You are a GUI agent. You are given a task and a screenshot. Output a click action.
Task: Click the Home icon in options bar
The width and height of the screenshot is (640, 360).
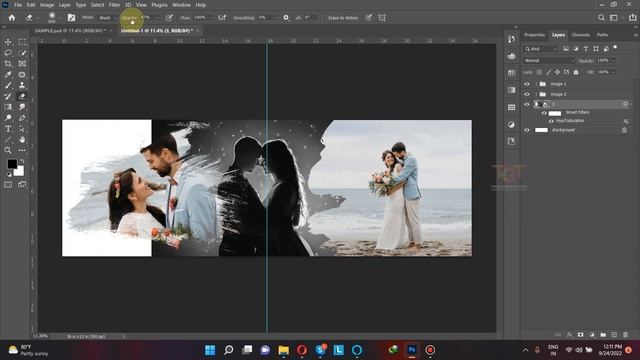(12, 18)
